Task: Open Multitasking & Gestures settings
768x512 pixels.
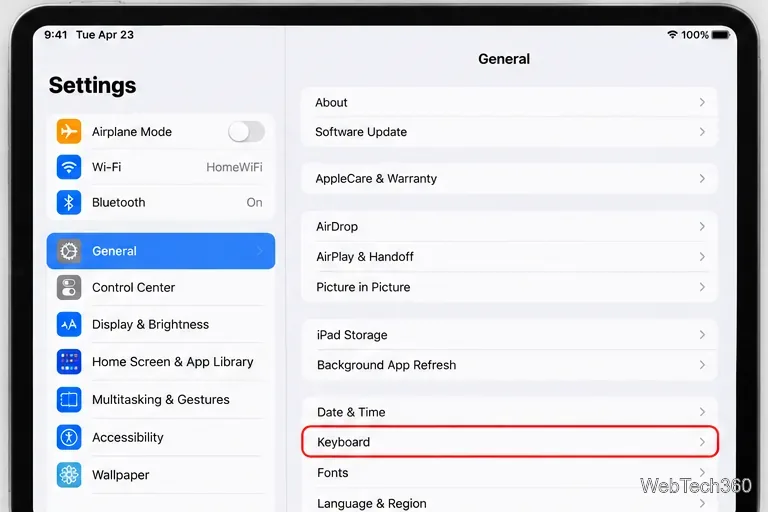Action: pyautogui.click(x=161, y=399)
